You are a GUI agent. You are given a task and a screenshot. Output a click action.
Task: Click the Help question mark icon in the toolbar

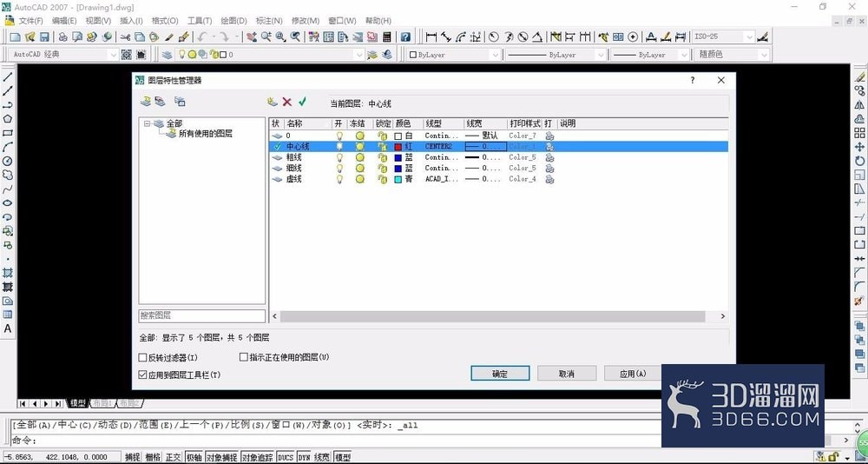click(405, 37)
